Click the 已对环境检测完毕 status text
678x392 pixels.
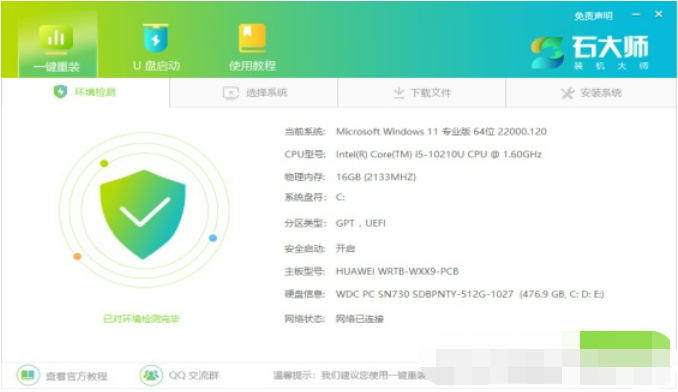141,319
